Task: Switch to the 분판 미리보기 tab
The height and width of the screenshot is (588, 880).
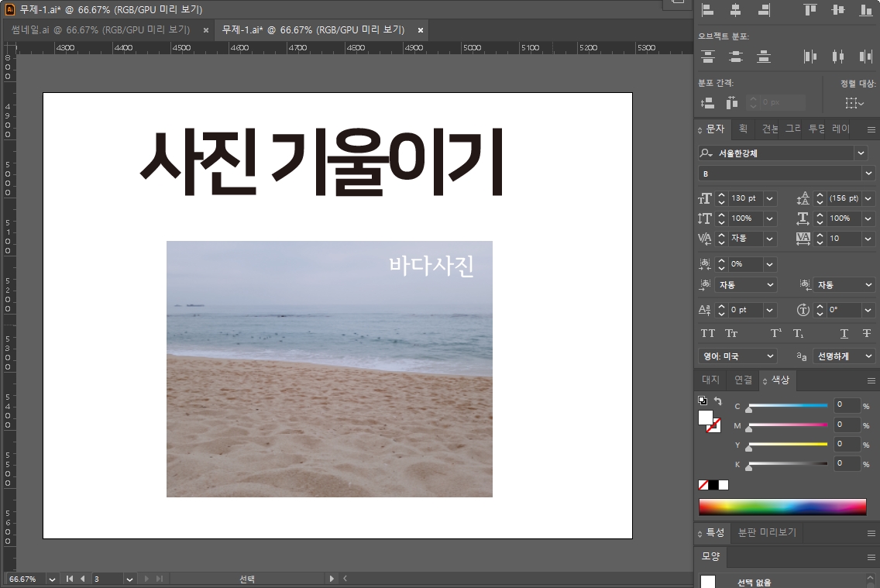Action: tap(767, 532)
